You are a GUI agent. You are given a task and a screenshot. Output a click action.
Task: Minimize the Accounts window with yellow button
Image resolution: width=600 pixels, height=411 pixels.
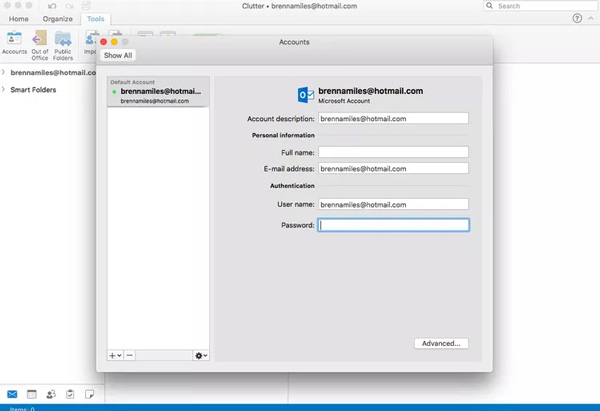(x=114, y=42)
